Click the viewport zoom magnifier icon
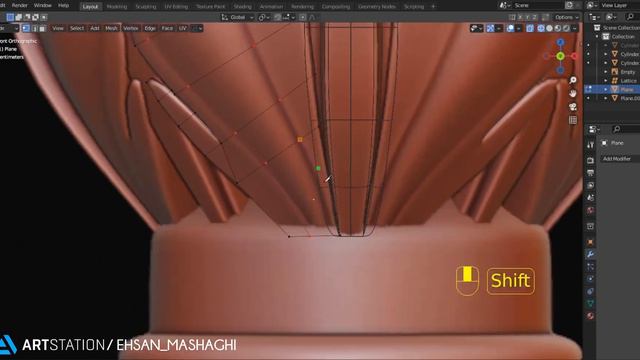Image resolution: width=640 pixels, height=360 pixels. tap(573, 80)
